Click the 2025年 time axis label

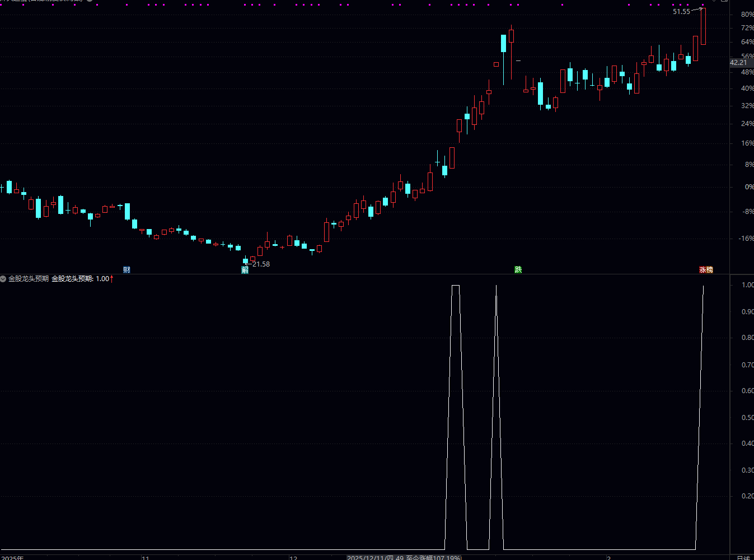tap(12, 558)
